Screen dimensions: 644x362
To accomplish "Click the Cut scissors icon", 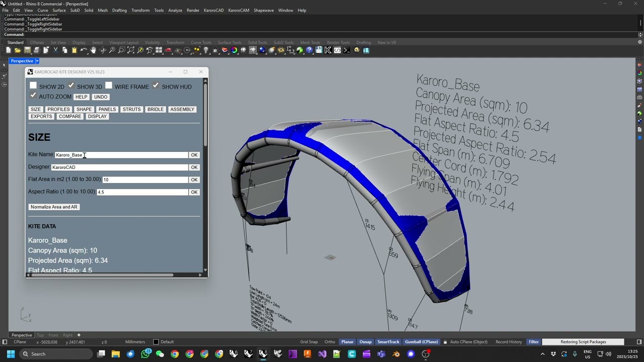I will pyautogui.click(x=55, y=50).
